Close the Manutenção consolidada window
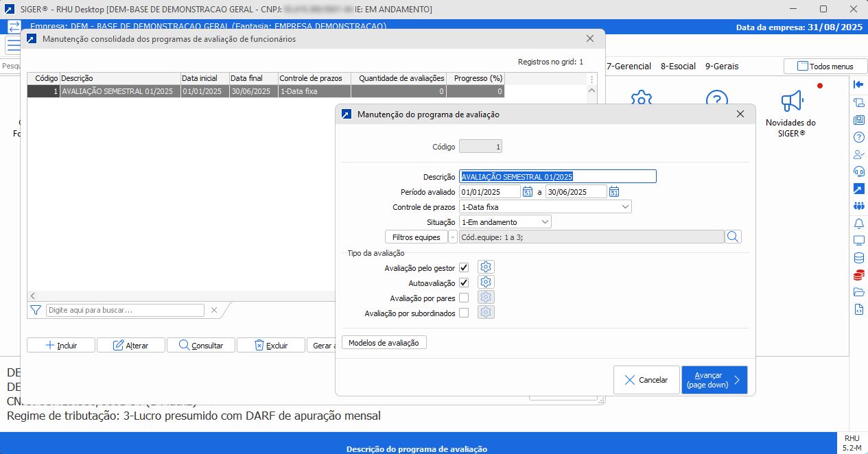This screenshot has height=454, width=868. click(x=589, y=39)
